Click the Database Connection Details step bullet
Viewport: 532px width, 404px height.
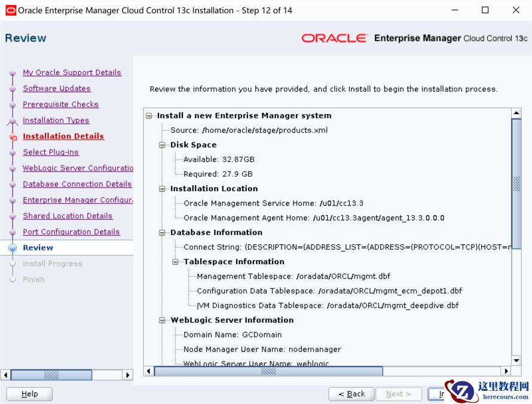tap(13, 184)
